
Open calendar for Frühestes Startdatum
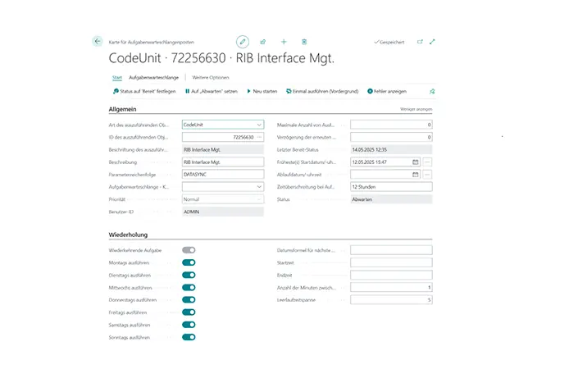click(415, 162)
